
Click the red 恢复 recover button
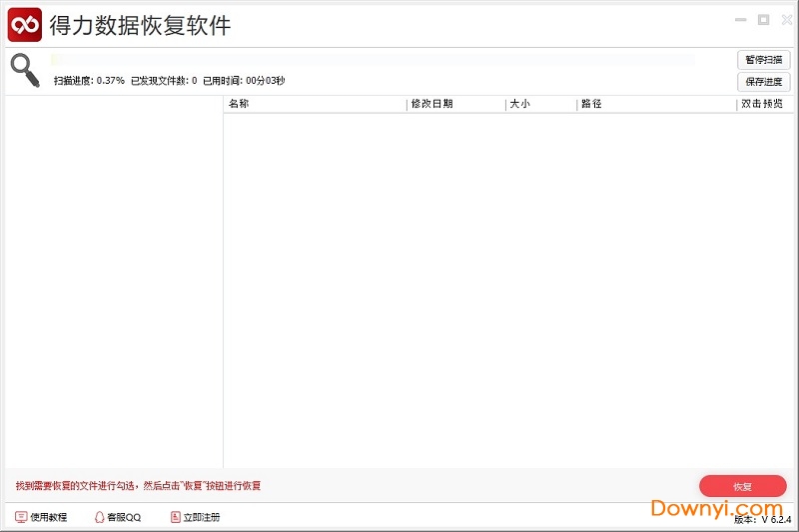pos(742,486)
